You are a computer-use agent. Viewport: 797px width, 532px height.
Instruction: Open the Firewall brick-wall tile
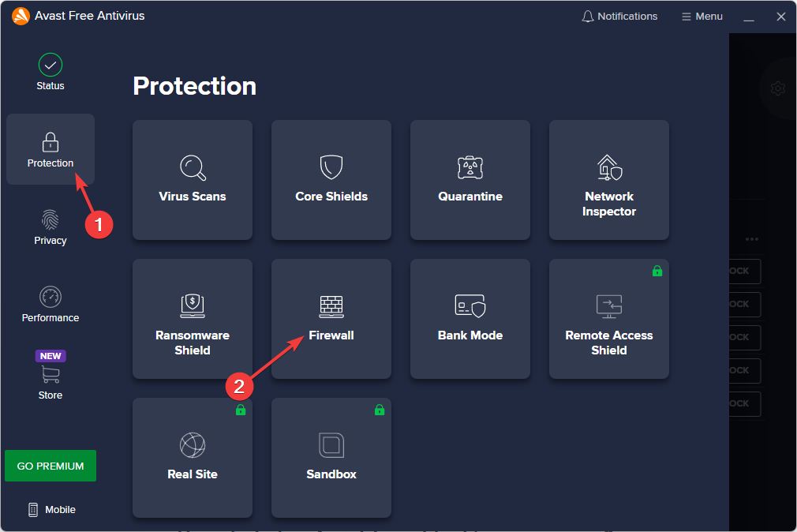(331, 319)
